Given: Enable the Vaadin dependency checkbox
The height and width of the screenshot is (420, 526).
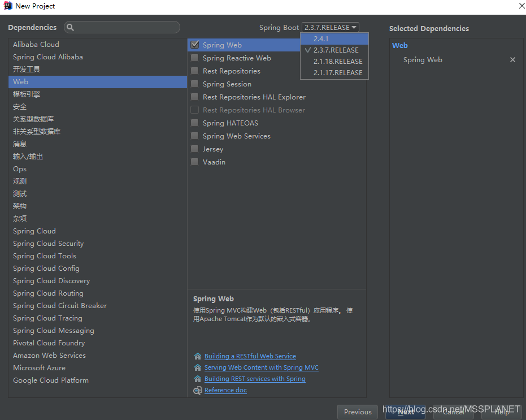Looking at the screenshot, I should click(194, 162).
